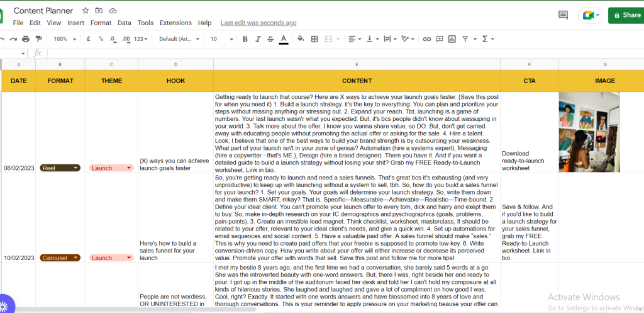
Task: Open the Help menu
Action: (x=204, y=23)
